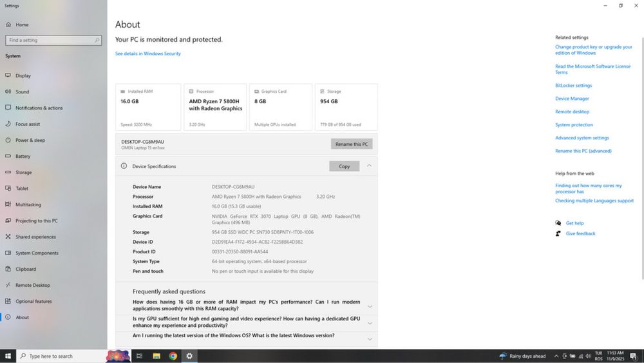Select the Storage 954 GB card
The image size is (644, 363).
tap(346, 107)
